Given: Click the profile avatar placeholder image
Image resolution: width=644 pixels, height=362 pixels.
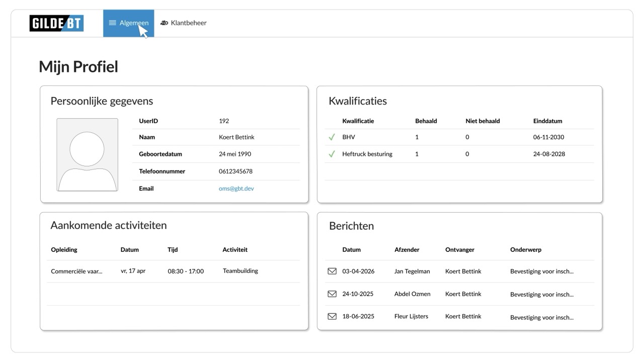Looking at the screenshot, I should click(x=87, y=155).
